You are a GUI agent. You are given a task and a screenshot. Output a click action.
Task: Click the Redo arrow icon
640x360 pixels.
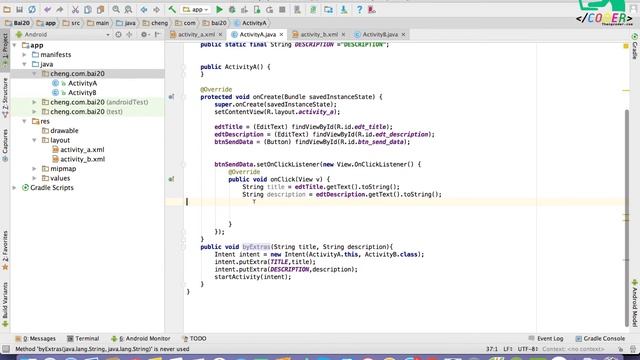(60, 9)
